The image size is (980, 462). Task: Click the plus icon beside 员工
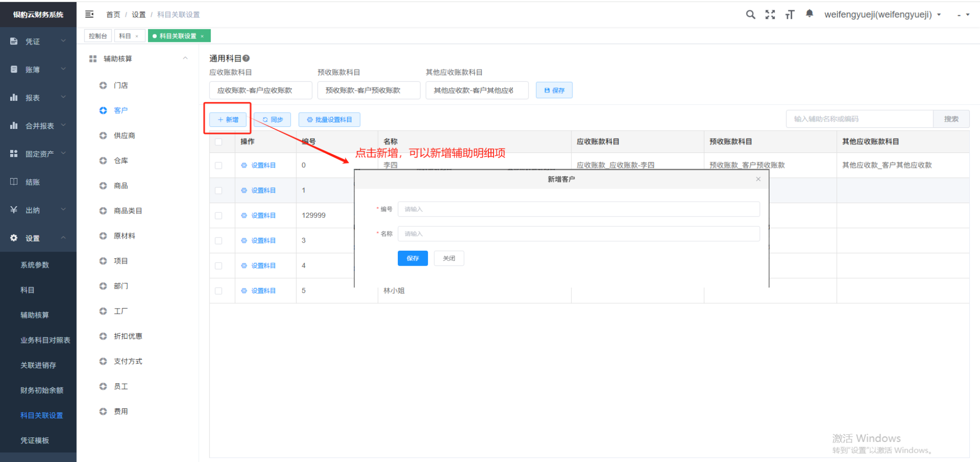click(103, 386)
